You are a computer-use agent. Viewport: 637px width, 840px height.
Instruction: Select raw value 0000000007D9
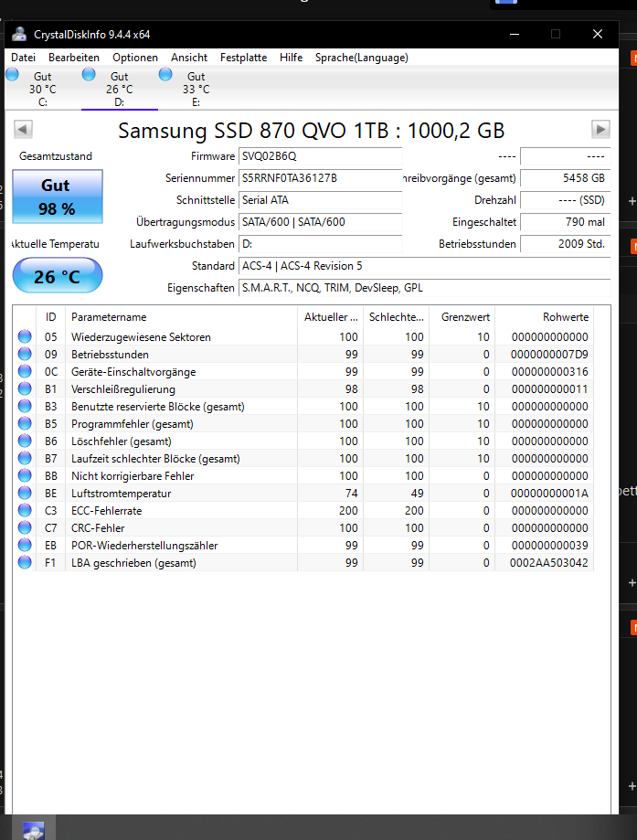(x=549, y=354)
